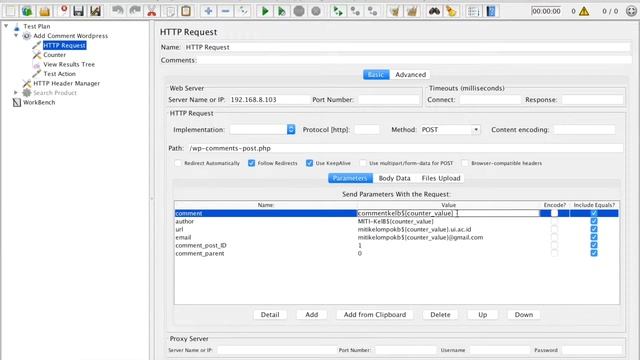Switch to the Advanced tab
Screen dimensions: 640x360
pyautogui.click(x=410, y=75)
